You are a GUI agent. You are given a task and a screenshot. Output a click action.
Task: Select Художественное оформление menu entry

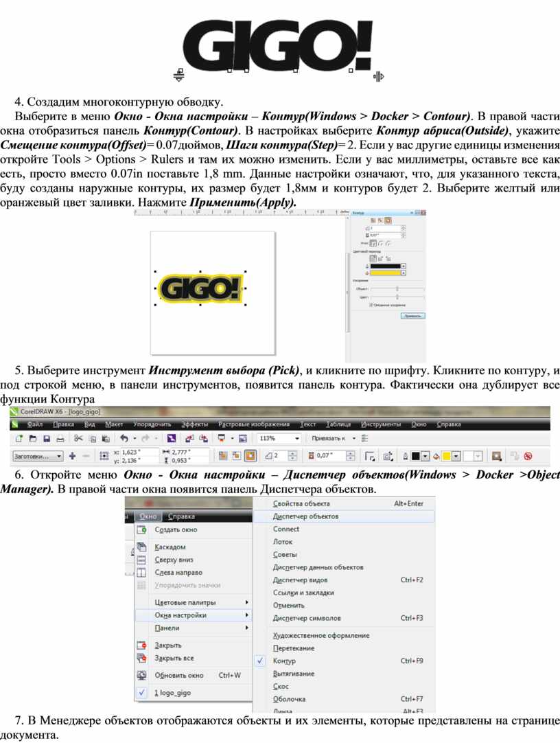(x=344, y=635)
